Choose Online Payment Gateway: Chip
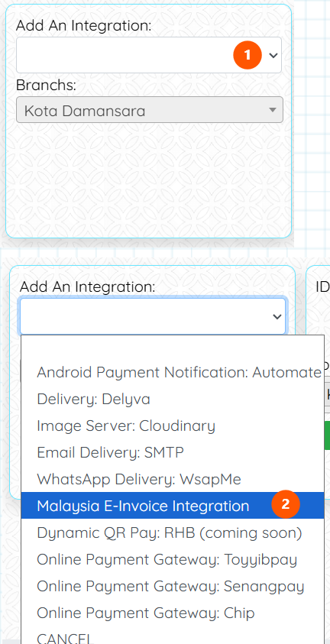The height and width of the screenshot is (644, 330). pos(173,613)
